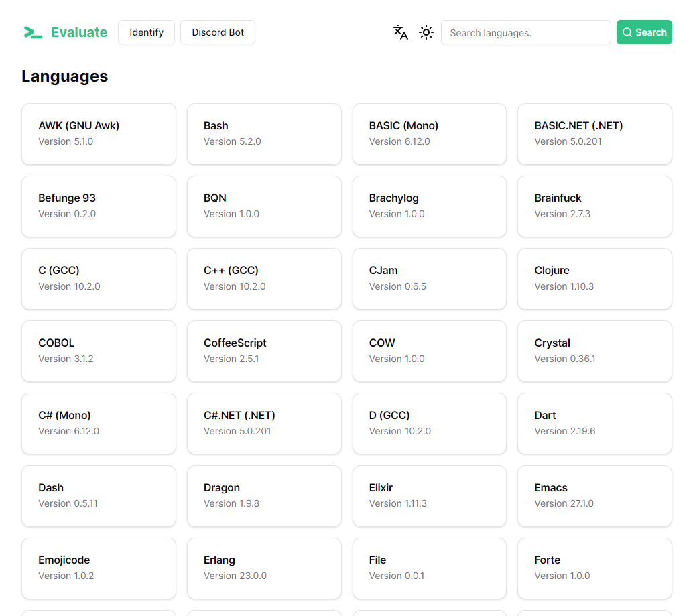Click the Evaluate home link
Image resolution: width=693 pixels, height=616 pixels.
(x=66, y=32)
